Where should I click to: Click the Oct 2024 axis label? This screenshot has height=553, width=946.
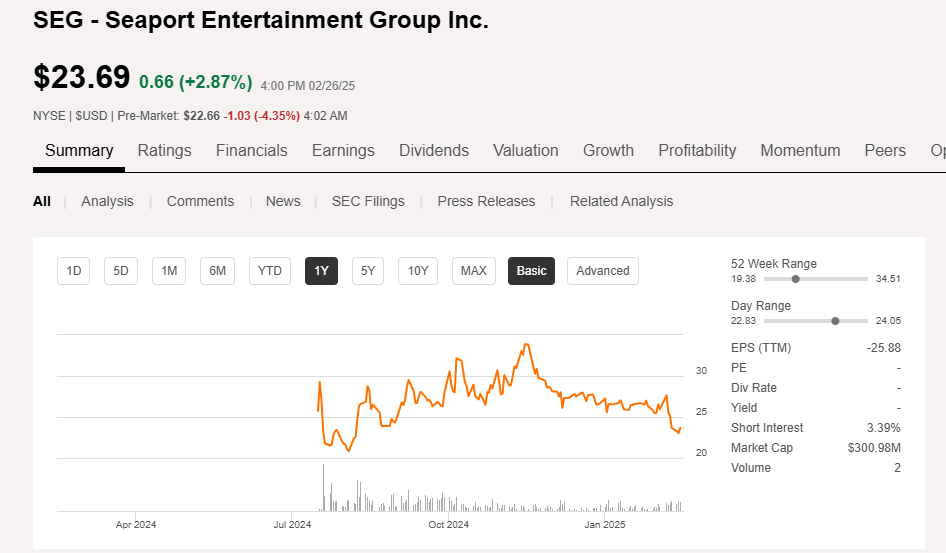click(448, 525)
